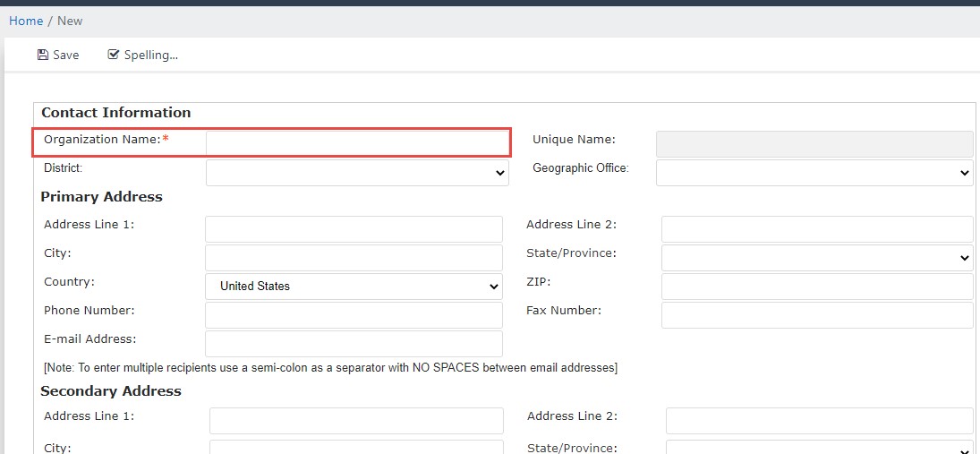The height and width of the screenshot is (454, 980).
Task: Click the ZIP input field
Action: 817,287
